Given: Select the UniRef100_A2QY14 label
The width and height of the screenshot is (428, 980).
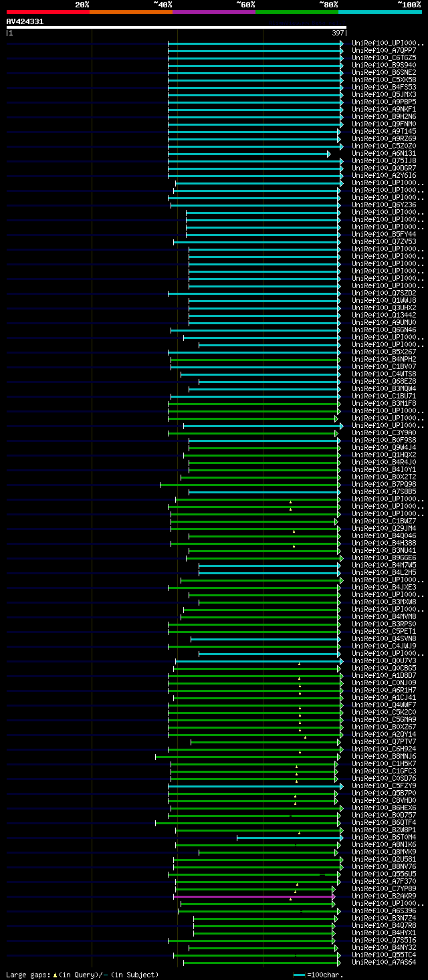Looking at the screenshot, I should 384,735.
